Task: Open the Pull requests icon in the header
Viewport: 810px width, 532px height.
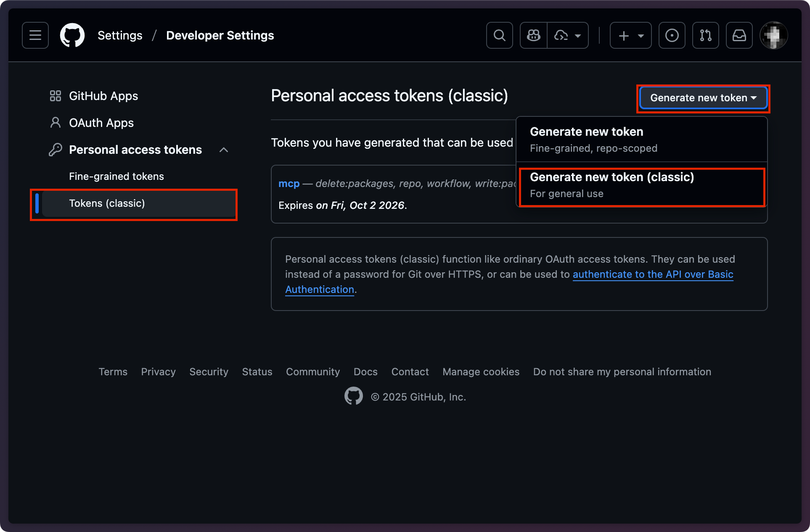Action: point(705,35)
